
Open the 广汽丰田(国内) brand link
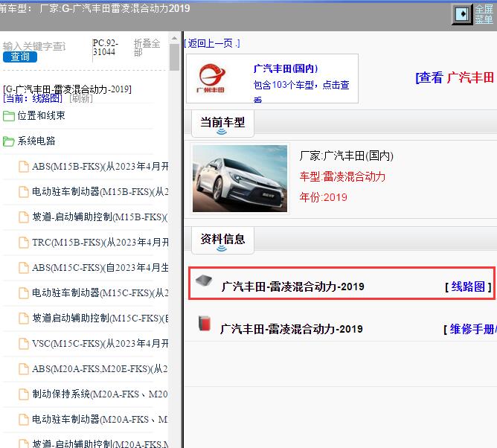(286, 68)
